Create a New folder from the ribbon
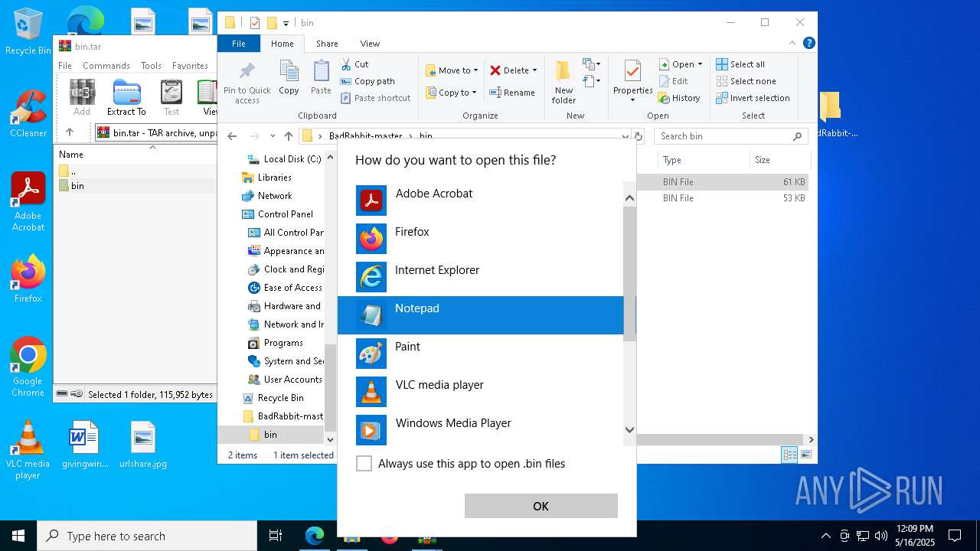980x551 pixels. click(x=563, y=82)
